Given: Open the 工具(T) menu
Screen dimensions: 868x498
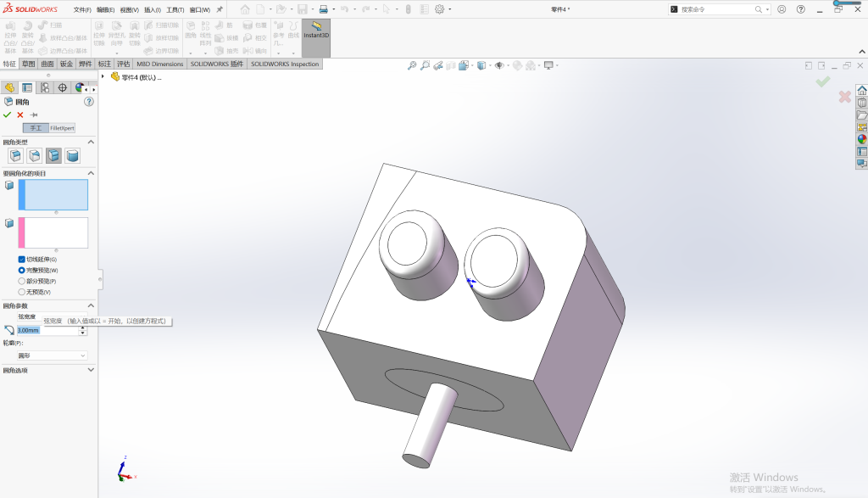Looking at the screenshot, I should (175, 10).
